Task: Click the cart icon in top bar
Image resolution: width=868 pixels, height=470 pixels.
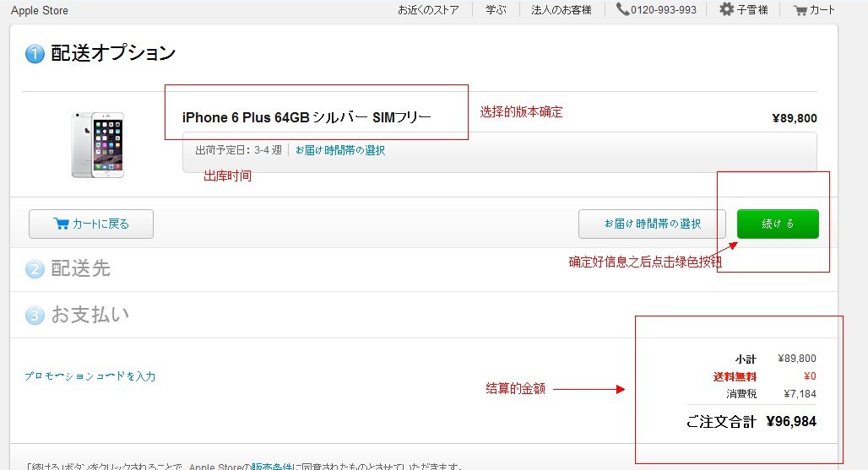Action: tap(800, 10)
